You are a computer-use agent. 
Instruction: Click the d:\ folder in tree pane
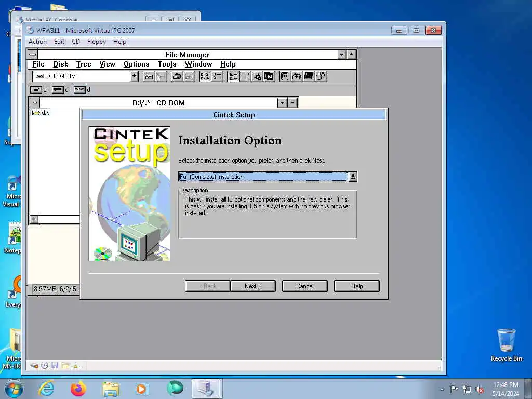point(41,112)
